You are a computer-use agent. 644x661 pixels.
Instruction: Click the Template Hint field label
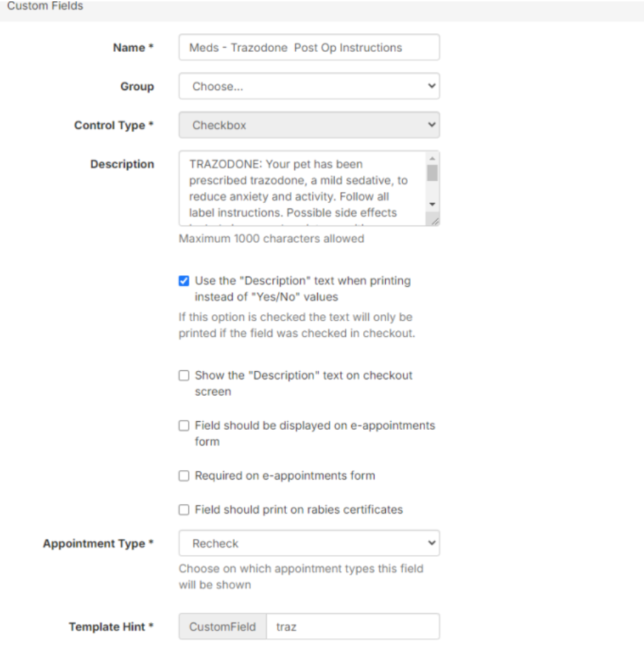tap(111, 627)
